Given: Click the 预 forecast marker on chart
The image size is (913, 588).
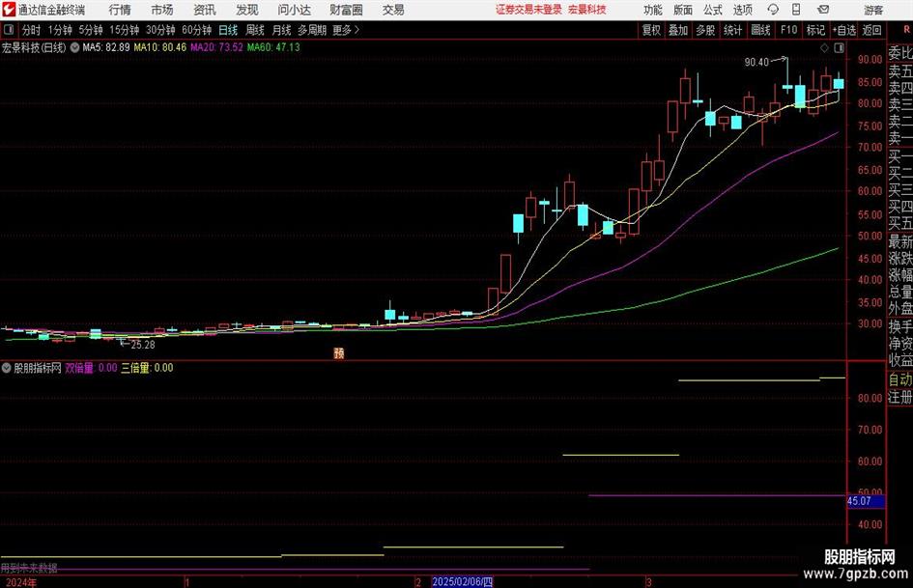Looking at the screenshot, I should click(x=339, y=352).
